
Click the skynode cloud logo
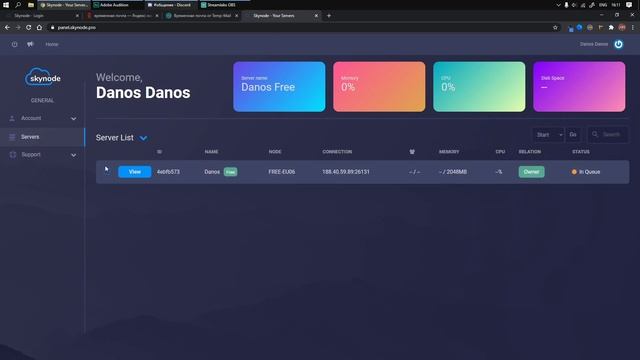point(42,77)
